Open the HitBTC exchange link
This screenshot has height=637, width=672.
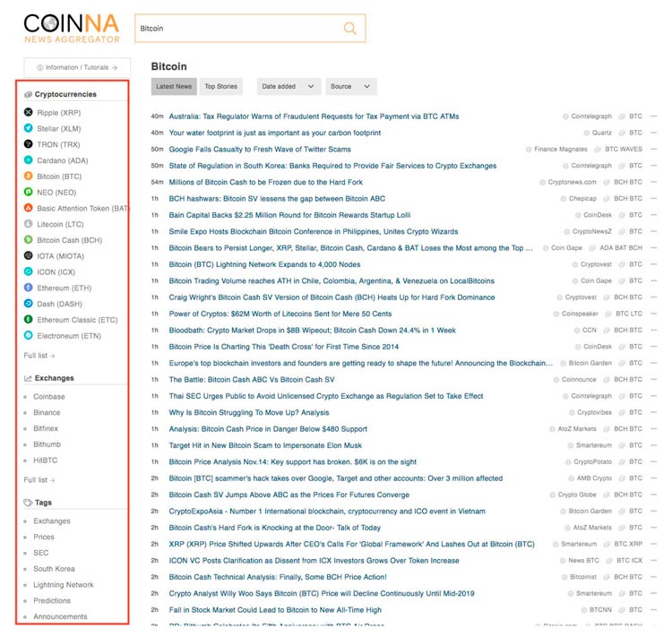point(45,460)
